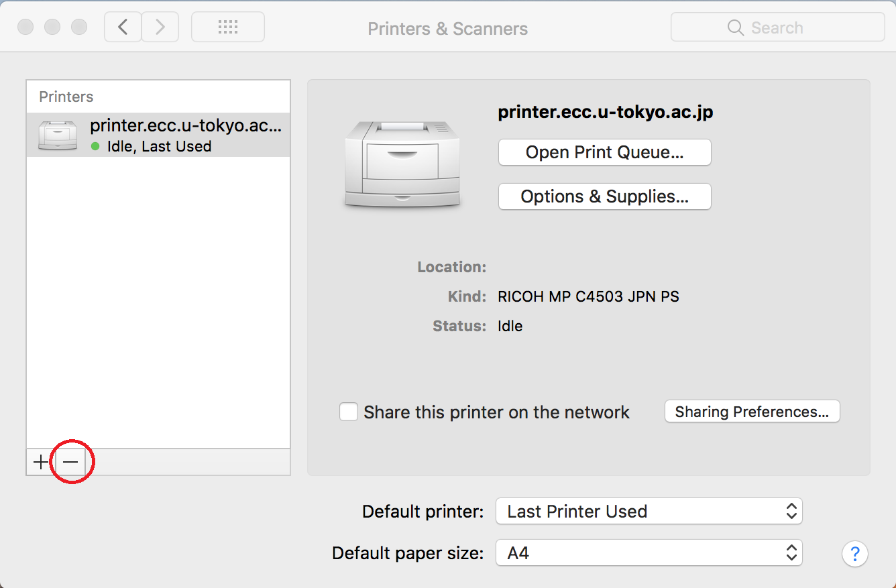Screen dimensions: 896x588
Task: Open Options & Supplies settings
Action: click(604, 196)
